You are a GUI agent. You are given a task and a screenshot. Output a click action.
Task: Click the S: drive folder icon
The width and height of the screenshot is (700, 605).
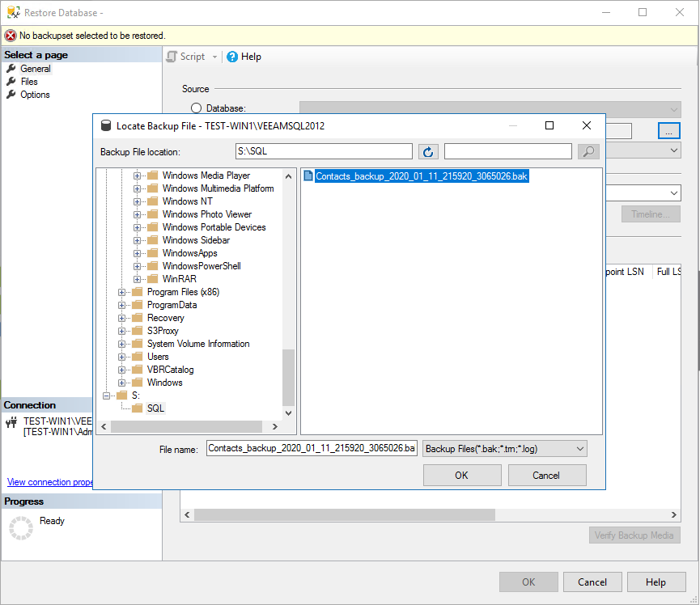[x=122, y=396]
